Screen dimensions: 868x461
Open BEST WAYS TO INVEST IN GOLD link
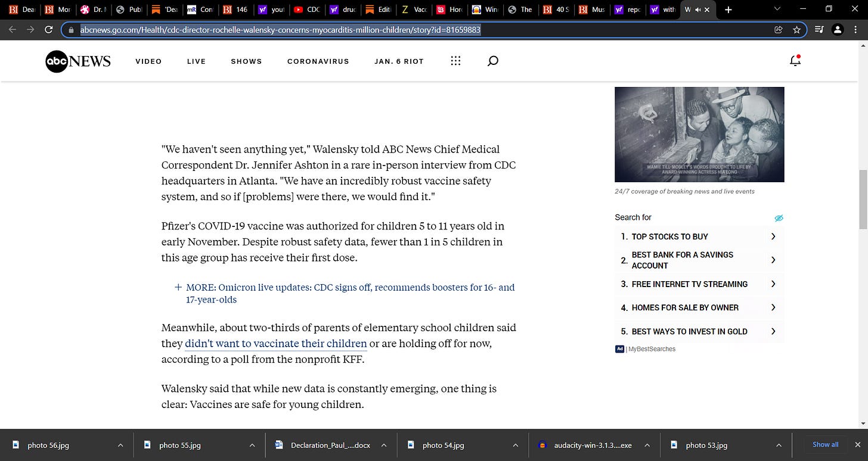tap(699, 331)
